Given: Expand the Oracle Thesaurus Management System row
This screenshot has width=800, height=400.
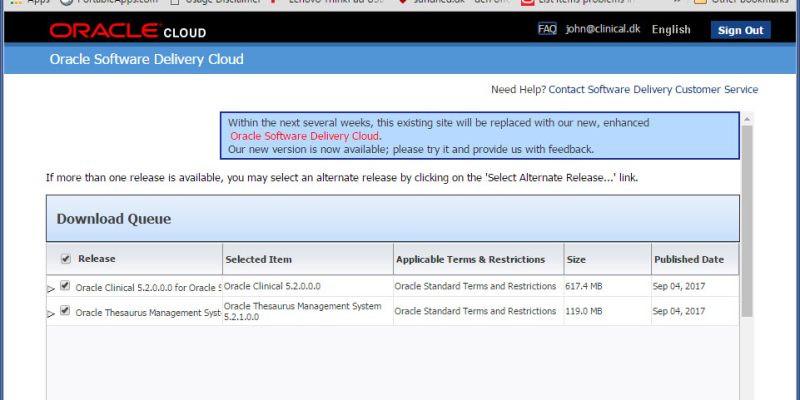Looking at the screenshot, I should [x=51, y=314].
